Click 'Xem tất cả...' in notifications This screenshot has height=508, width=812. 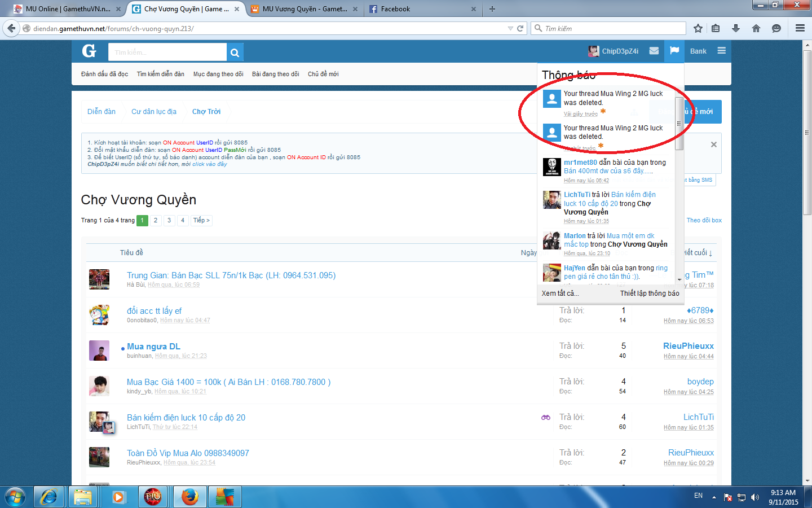tap(560, 293)
